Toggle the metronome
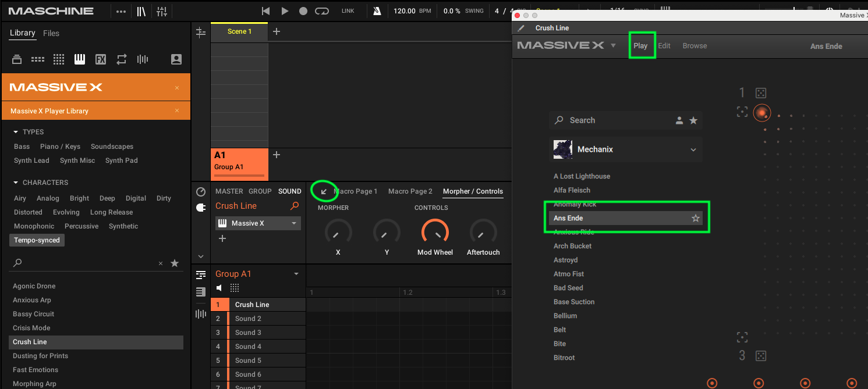868x389 pixels. point(377,11)
